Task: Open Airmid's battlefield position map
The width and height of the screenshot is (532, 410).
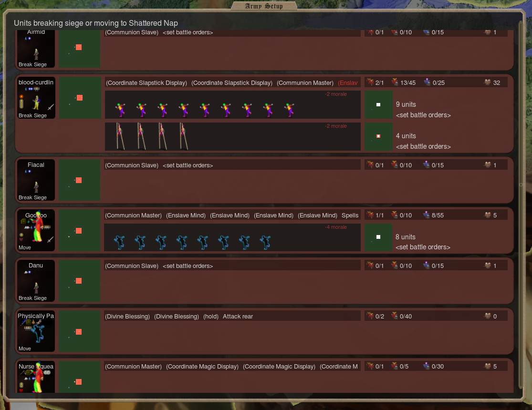Action: click(x=79, y=49)
